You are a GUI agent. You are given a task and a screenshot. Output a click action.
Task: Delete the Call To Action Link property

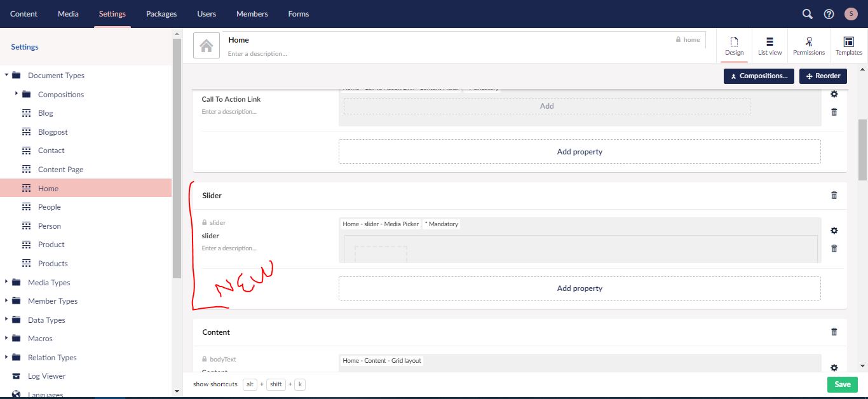click(x=834, y=112)
